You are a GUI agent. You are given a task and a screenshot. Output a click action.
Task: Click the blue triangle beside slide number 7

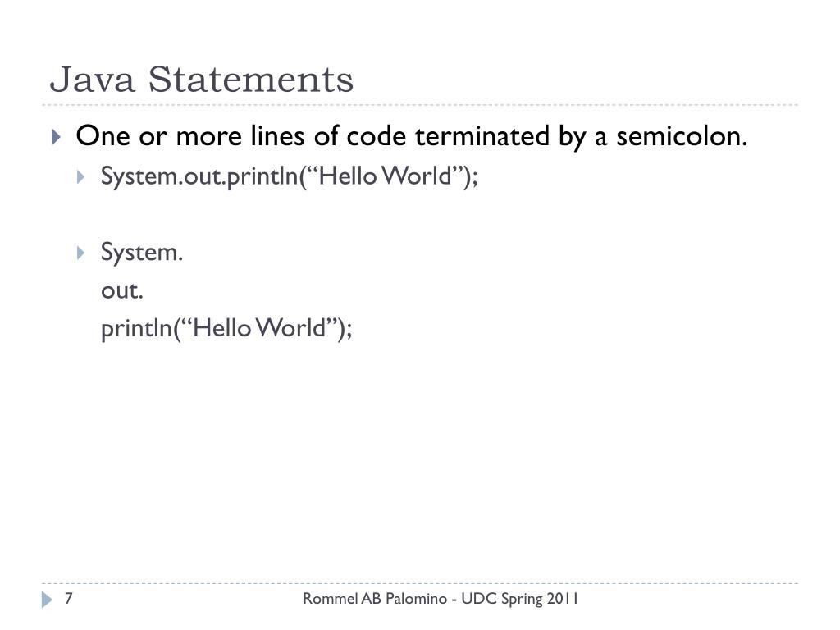(47, 600)
